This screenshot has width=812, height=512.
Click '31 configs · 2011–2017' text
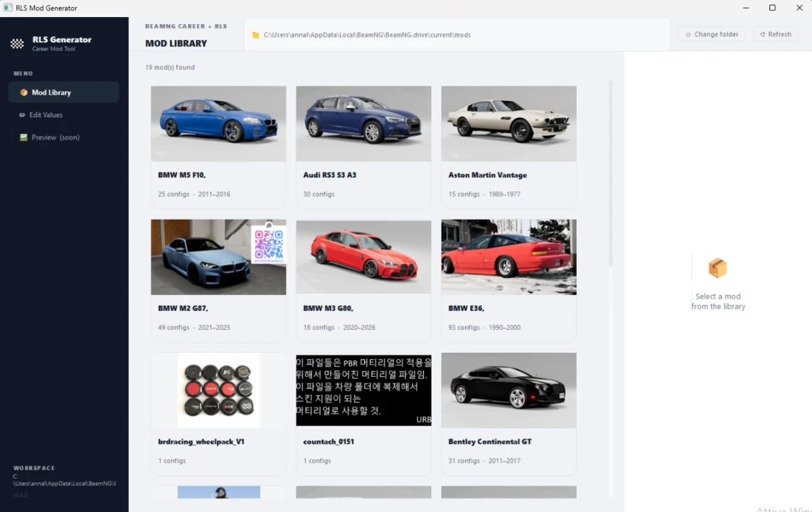(x=484, y=461)
